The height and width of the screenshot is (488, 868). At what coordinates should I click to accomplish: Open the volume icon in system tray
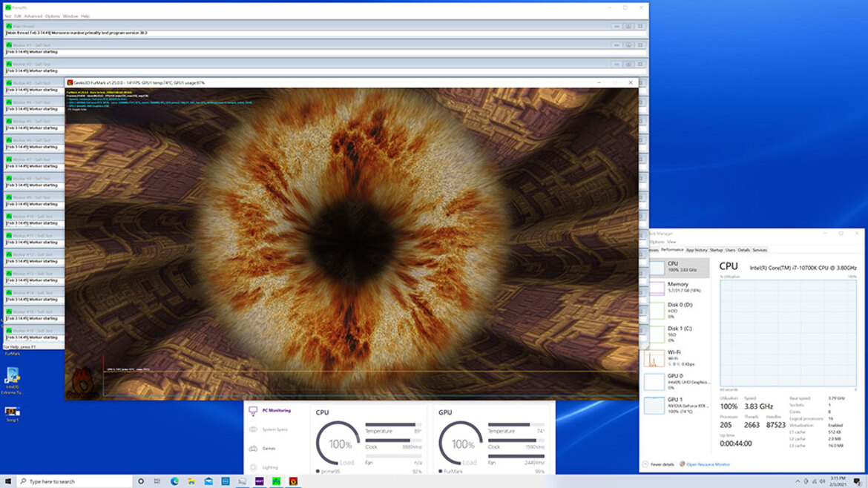pos(822,481)
